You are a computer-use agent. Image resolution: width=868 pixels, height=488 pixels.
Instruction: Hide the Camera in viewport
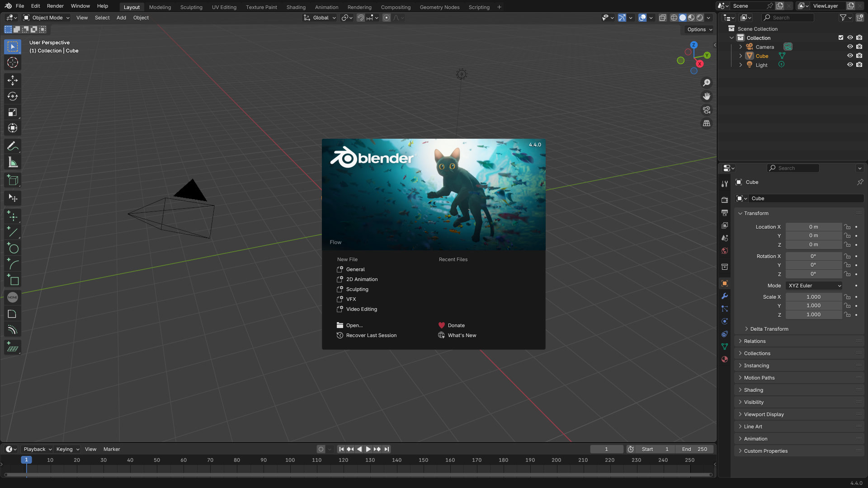[850, 47]
